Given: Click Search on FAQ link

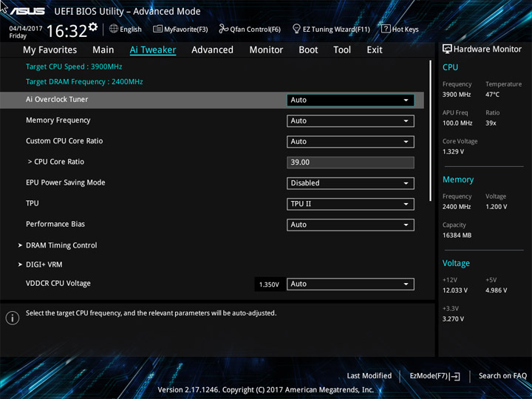Looking at the screenshot, I should [502, 375].
